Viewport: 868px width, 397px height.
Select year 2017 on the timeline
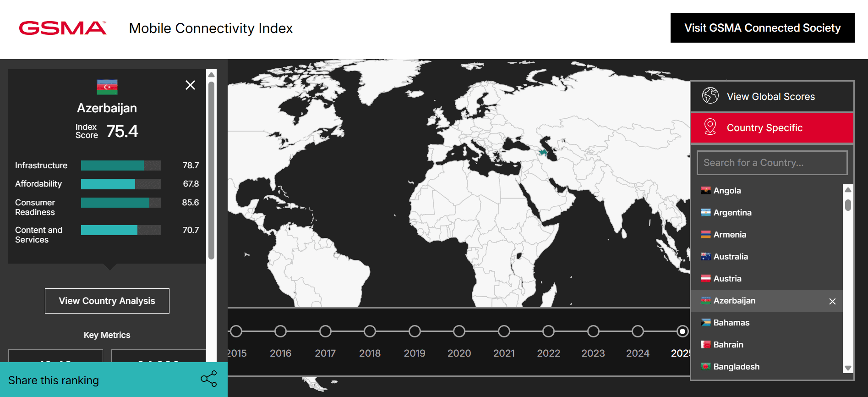tap(325, 331)
